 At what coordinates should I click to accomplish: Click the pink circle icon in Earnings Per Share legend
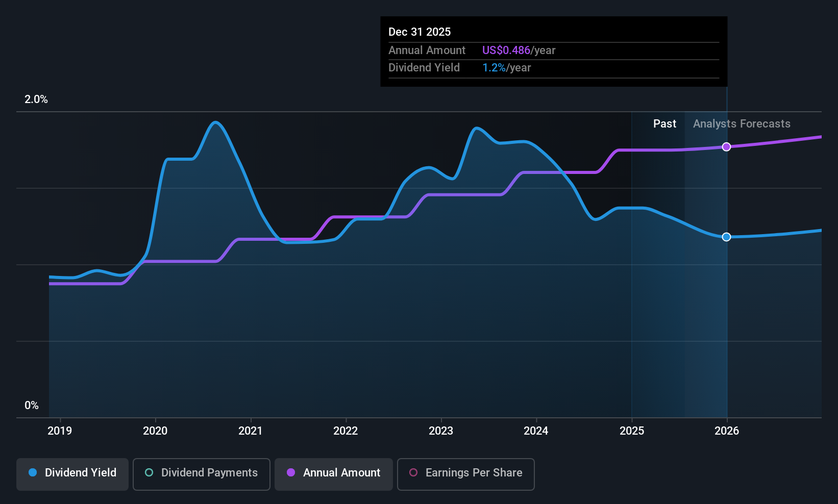(x=413, y=473)
